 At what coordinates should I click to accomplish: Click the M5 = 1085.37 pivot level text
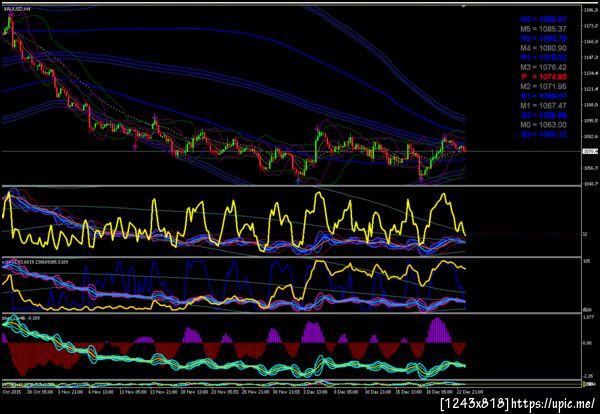543,29
